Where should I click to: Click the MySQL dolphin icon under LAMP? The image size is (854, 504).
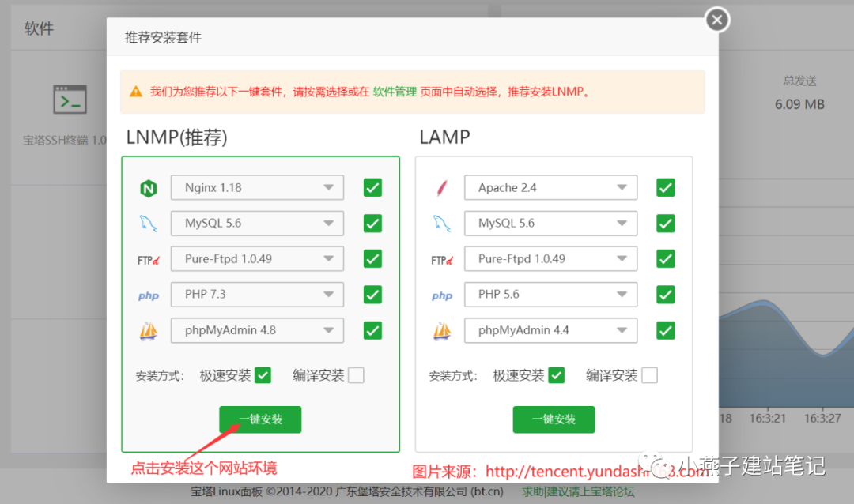coord(441,223)
